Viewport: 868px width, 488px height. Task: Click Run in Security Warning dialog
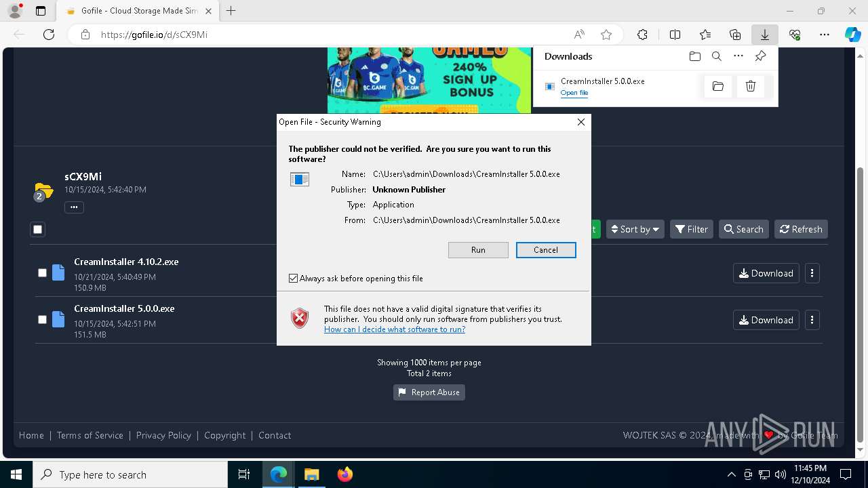[x=478, y=250]
